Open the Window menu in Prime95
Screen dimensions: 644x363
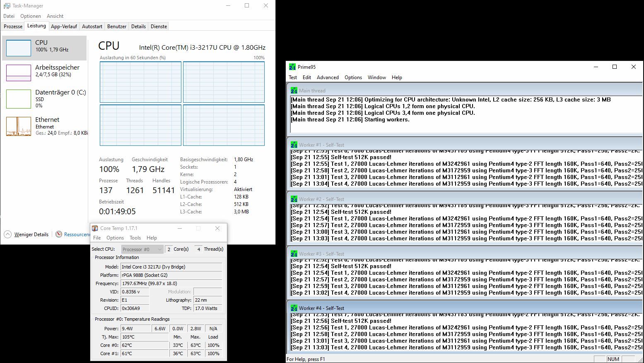[377, 77]
